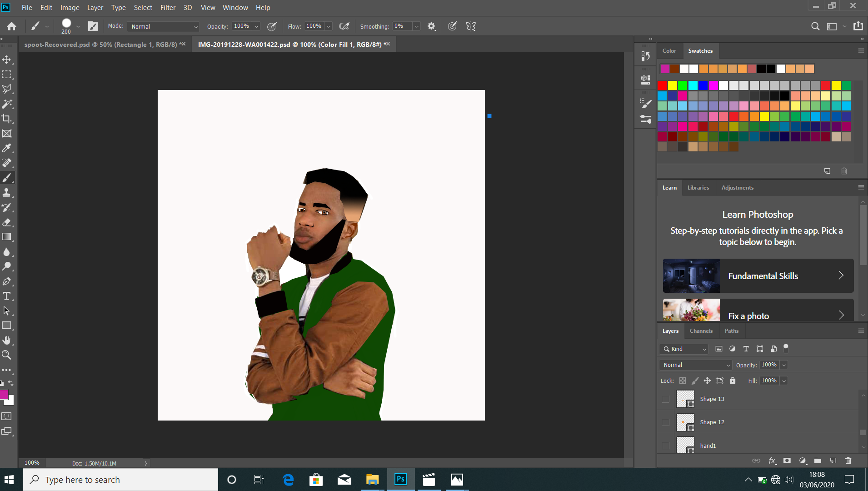Open the Image menu

pos(70,8)
